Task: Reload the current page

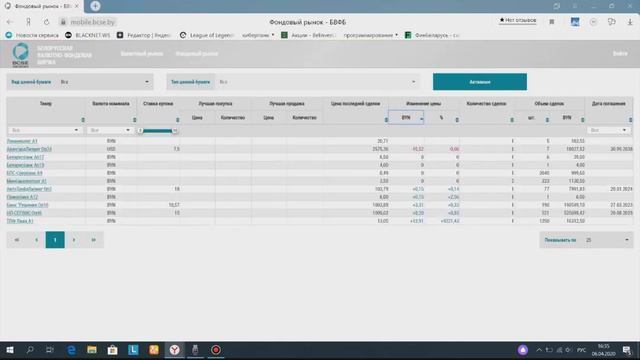Action: pos(46,22)
